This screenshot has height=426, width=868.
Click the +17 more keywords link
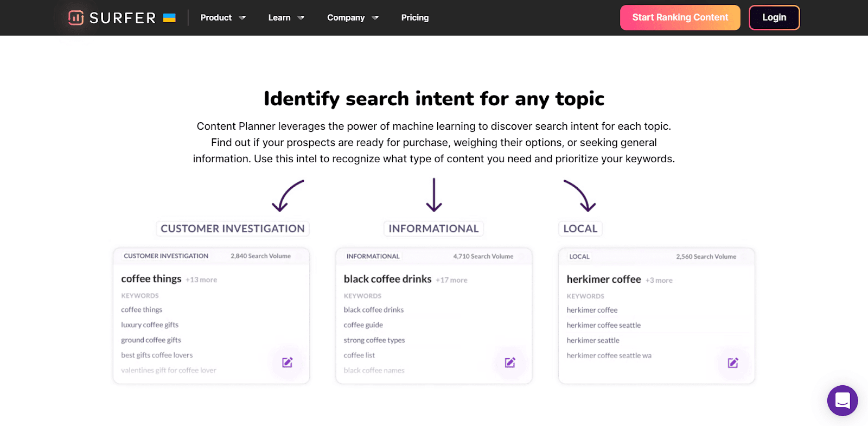(x=451, y=281)
